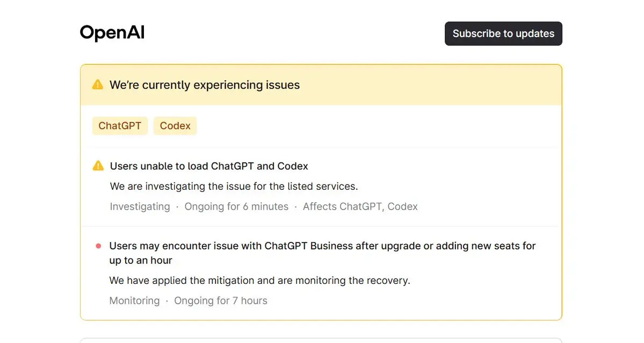Click the yellow banner's empty area right of the heading
The width and height of the screenshot is (644, 343).
(430, 85)
